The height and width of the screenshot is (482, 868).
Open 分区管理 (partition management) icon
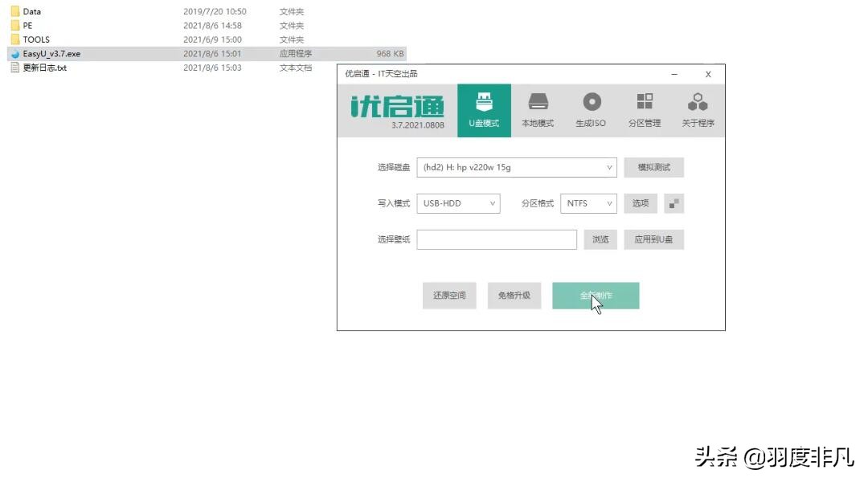tap(645, 110)
